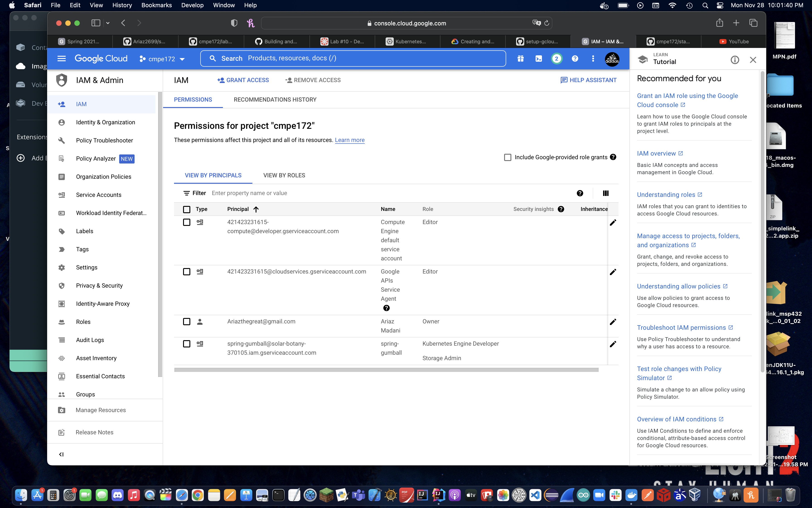Expand Safari sidebar options chevron

pos(108,23)
